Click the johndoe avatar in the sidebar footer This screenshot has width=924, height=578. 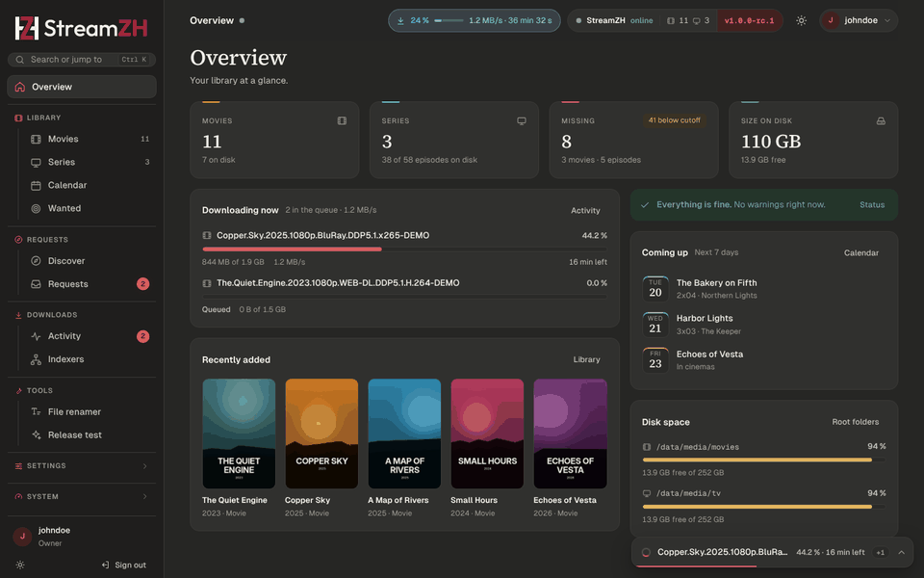click(22, 537)
